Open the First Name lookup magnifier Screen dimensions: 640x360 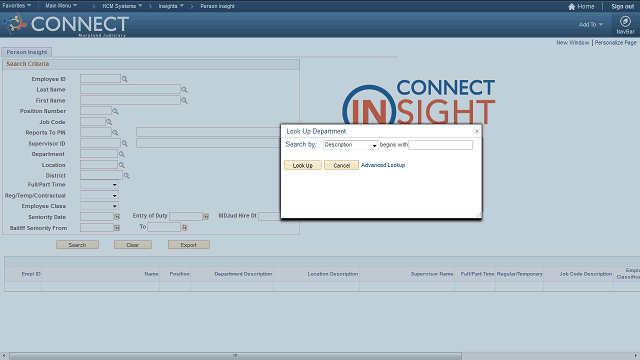(x=184, y=100)
